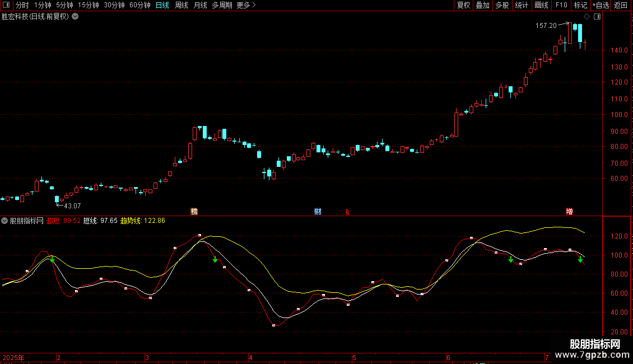633x364 pixels.
Task: Switch to 分时 intraday view
Action: pyautogui.click(x=22, y=5)
